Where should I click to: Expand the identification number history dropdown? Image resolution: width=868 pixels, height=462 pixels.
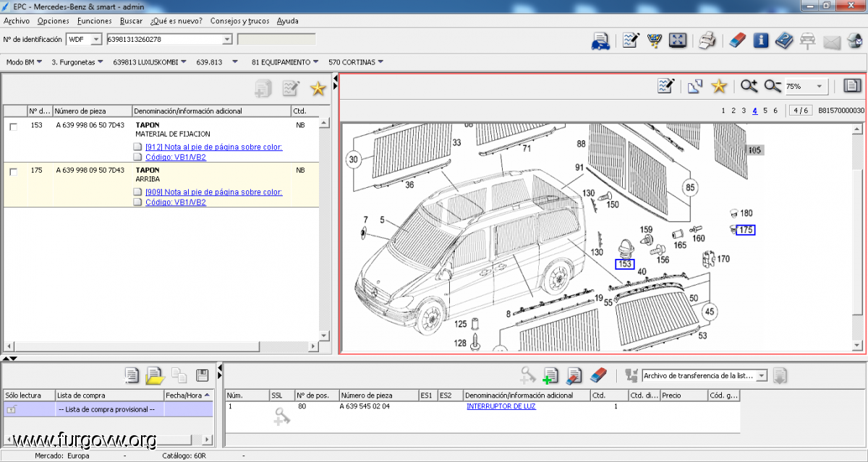tap(227, 39)
